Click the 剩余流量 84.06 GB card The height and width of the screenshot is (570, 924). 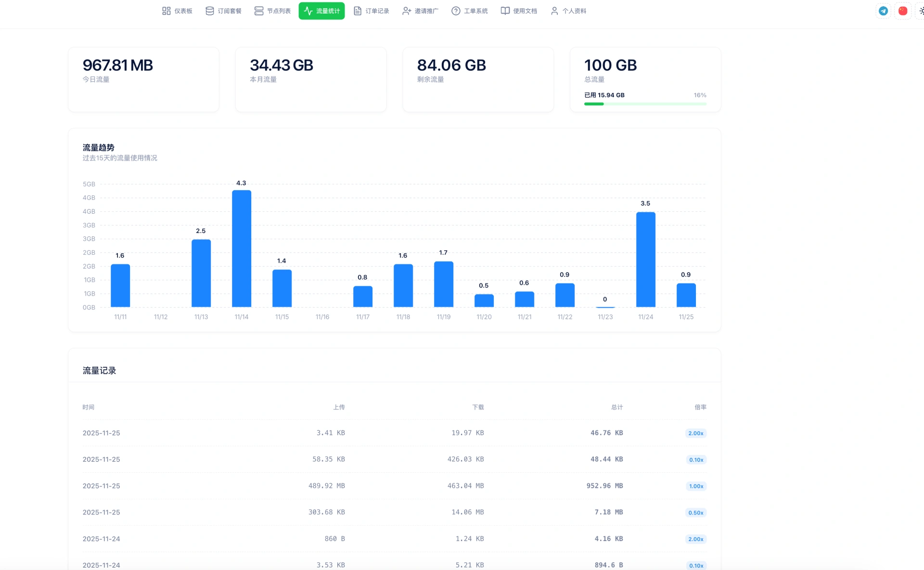478,79
